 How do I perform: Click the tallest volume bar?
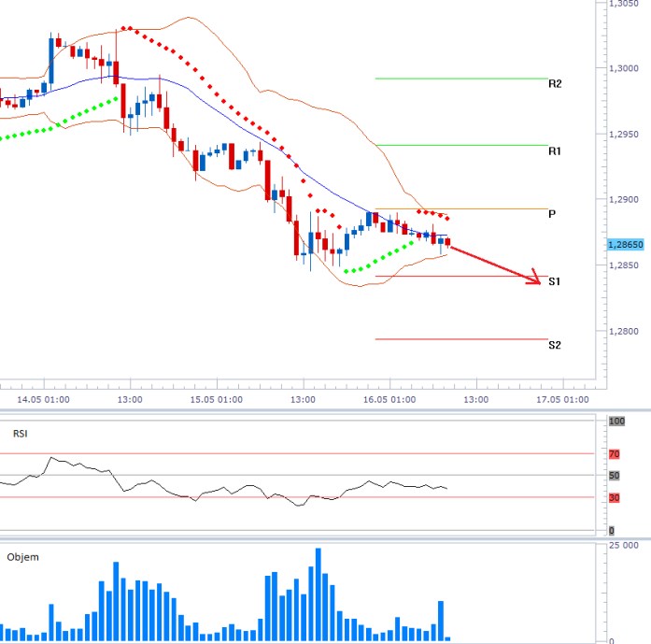tap(318, 594)
